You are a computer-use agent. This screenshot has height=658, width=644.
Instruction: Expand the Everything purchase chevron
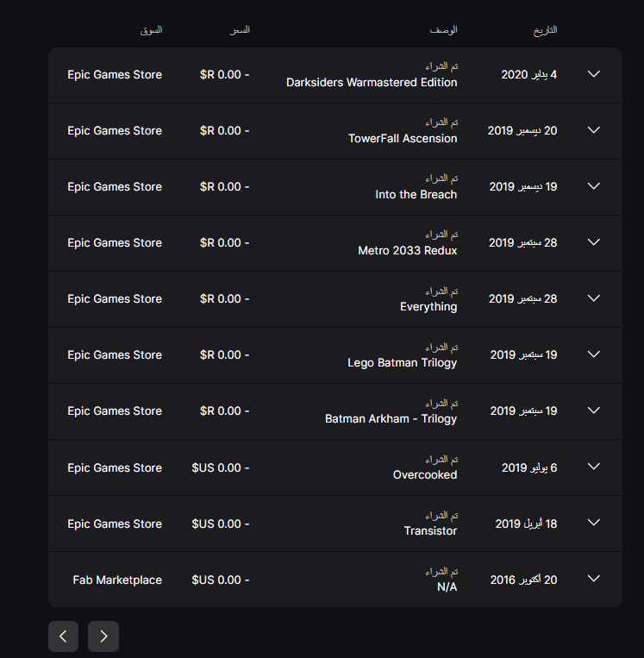click(x=594, y=298)
